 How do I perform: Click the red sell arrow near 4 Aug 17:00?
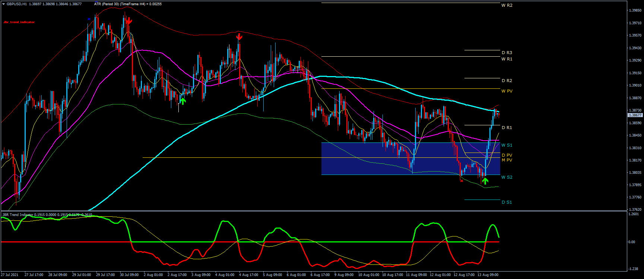click(x=239, y=37)
